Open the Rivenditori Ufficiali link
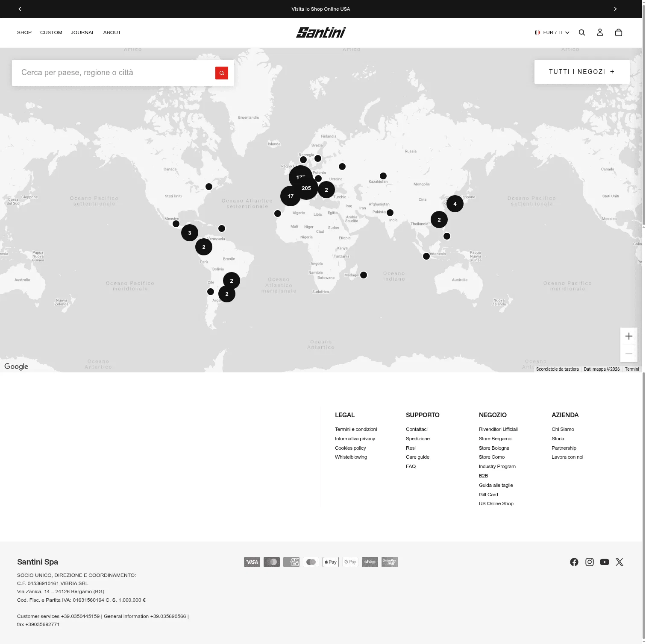The width and height of the screenshot is (646, 644). tap(498, 429)
